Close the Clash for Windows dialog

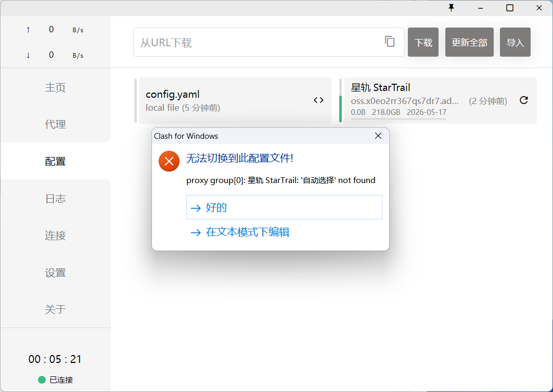click(x=378, y=136)
